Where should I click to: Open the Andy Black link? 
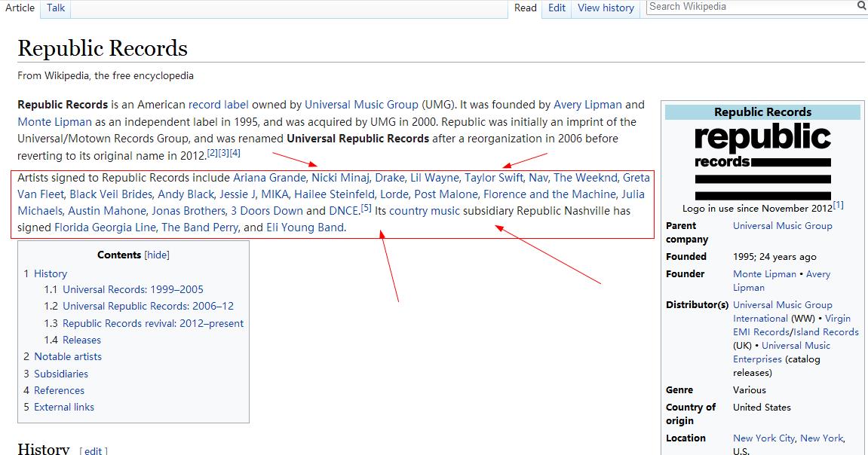(186, 194)
